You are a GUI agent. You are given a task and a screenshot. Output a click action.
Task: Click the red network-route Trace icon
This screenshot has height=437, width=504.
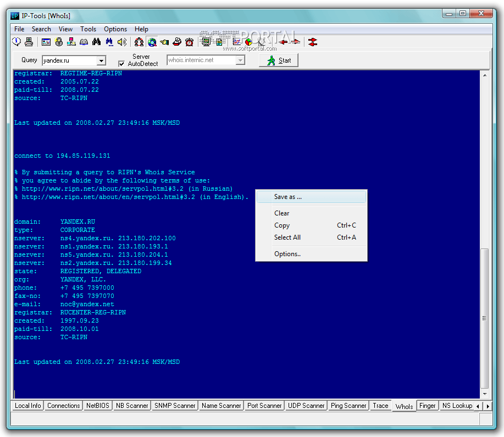click(x=139, y=42)
